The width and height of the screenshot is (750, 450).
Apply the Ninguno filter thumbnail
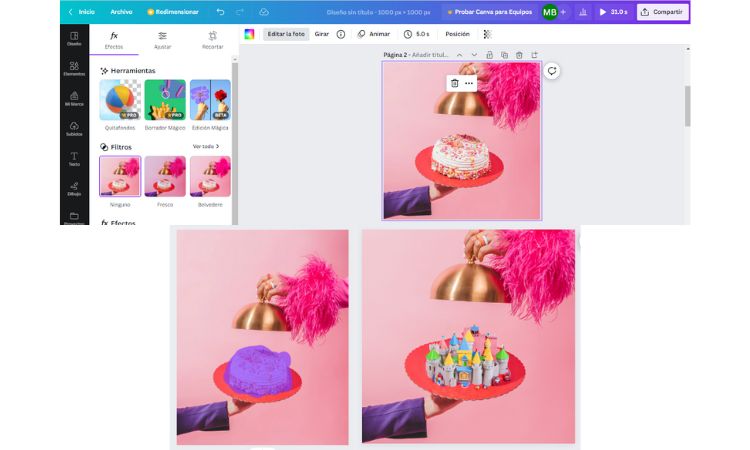pyautogui.click(x=120, y=176)
